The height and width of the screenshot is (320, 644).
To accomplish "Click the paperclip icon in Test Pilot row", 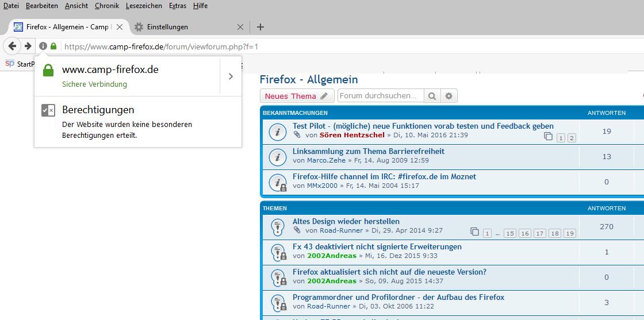I will click(297, 135).
